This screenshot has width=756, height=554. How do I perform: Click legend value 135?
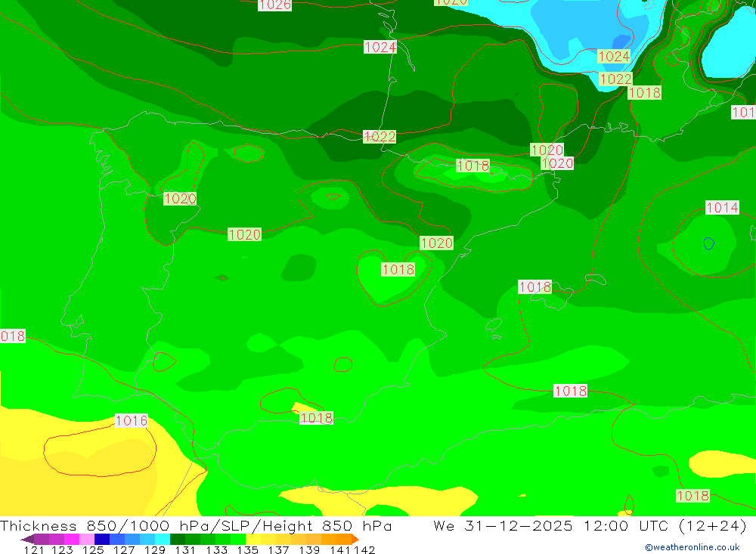pos(247,549)
